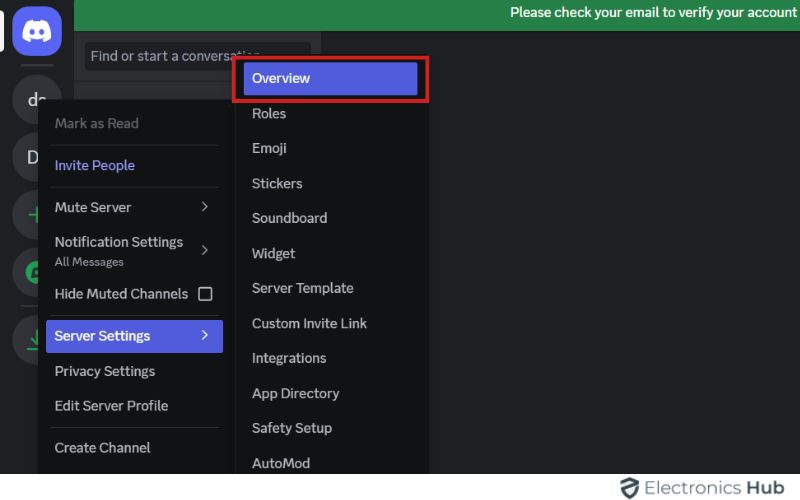Click Notification Settings label

pyautogui.click(x=119, y=242)
